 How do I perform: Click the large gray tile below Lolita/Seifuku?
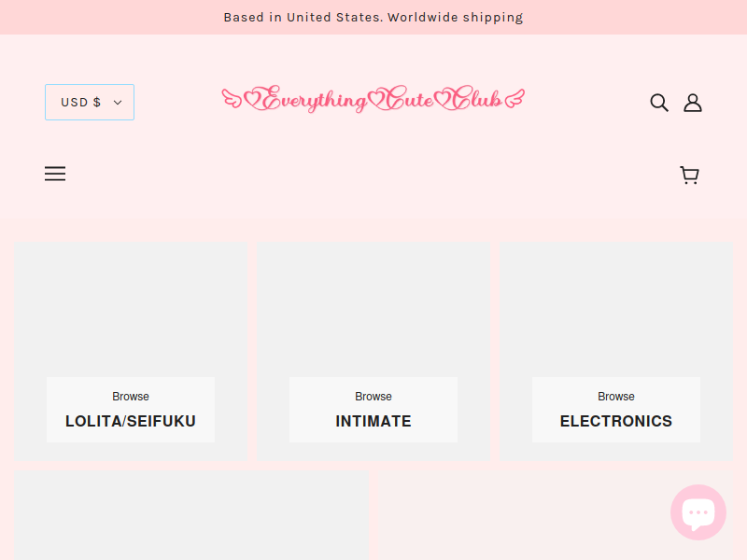coord(191,515)
